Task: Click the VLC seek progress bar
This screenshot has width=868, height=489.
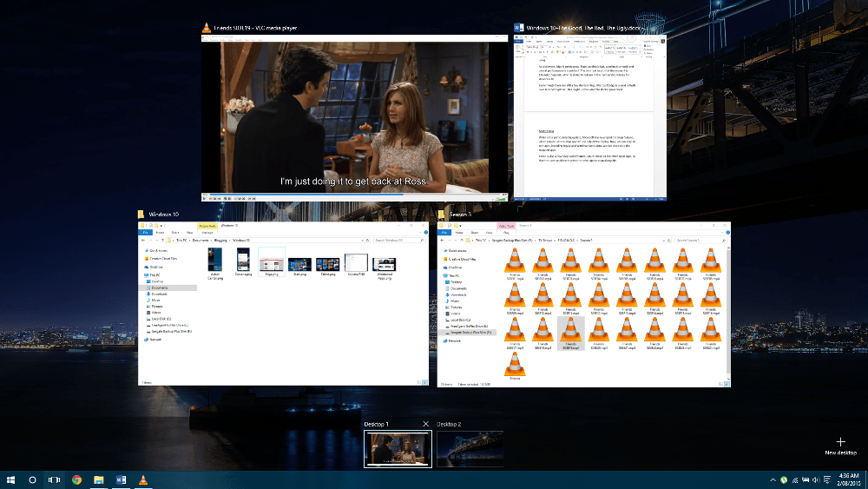Action: 354,195
